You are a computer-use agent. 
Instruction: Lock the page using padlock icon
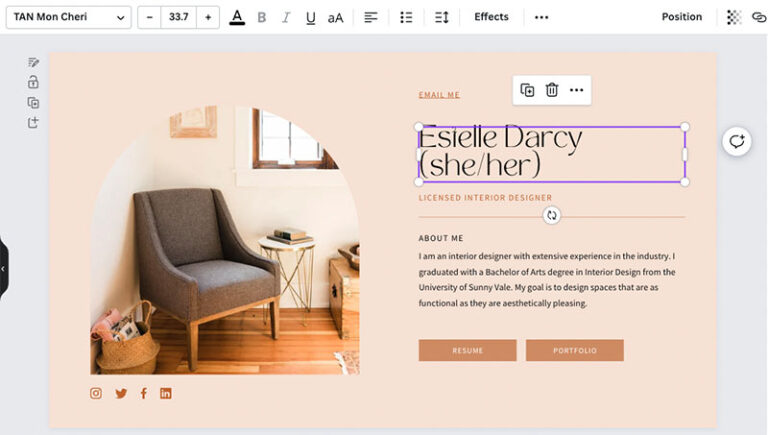pos(33,82)
